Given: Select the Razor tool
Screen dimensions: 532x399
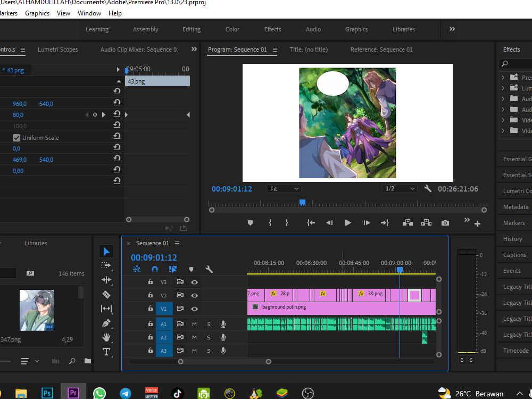Looking at the screenshot, I should (106, 294).
